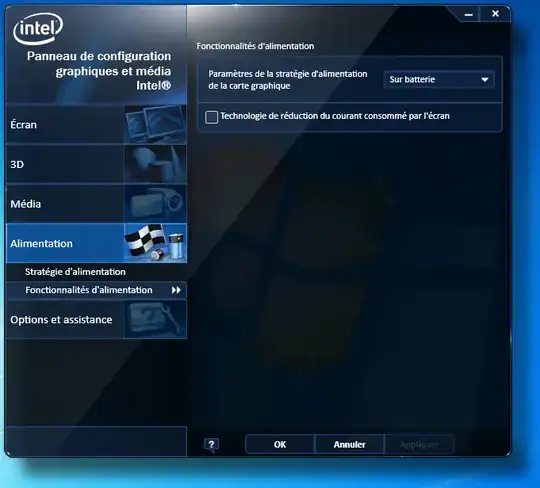540x488 pixels.
Task: Open the Sur batterie dropdown
Action: 439,80
